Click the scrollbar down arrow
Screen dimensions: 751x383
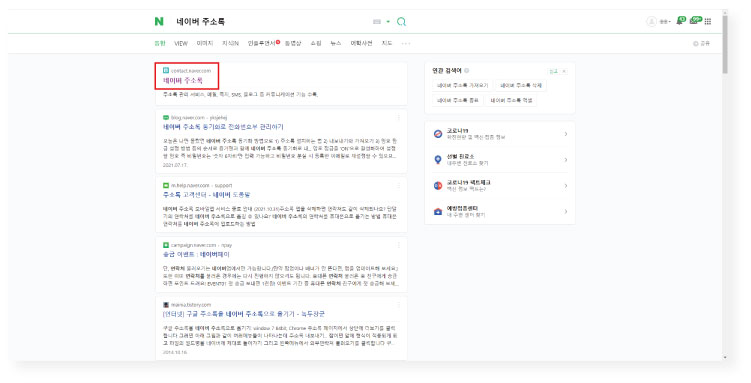pyautogui.click(x=725, y=357)
